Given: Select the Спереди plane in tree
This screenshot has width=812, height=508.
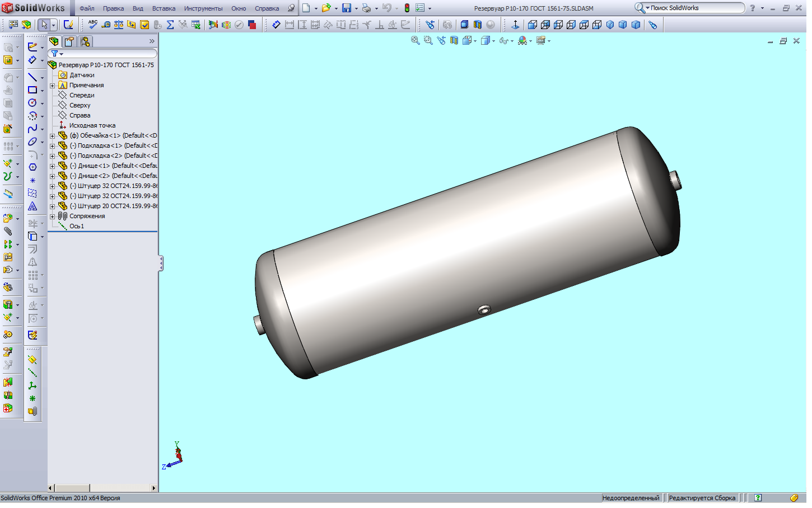Looking at the screenshot, I should (82, 96).
